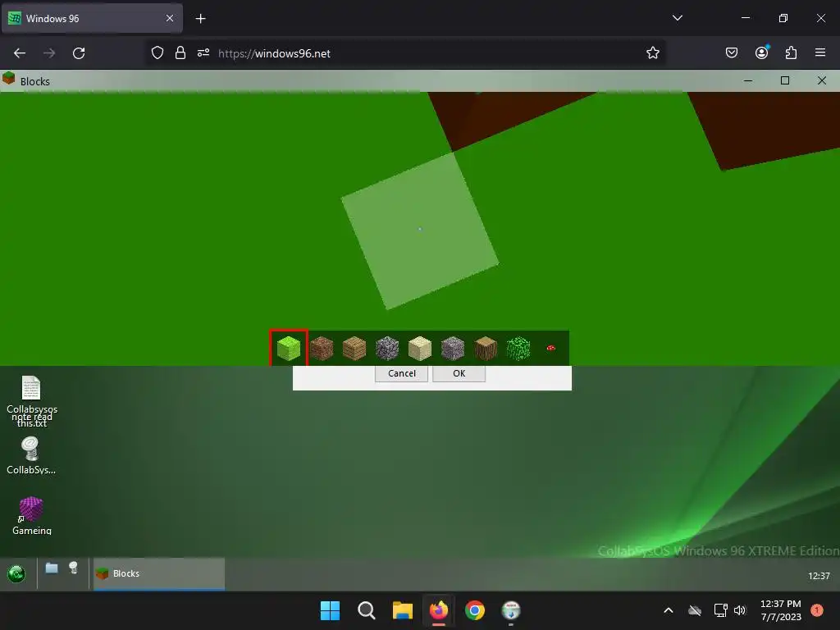Open the Gameing desktop shortcut
Image resolution: width=840 pixels, height=630 pixels.
point(32,516)
